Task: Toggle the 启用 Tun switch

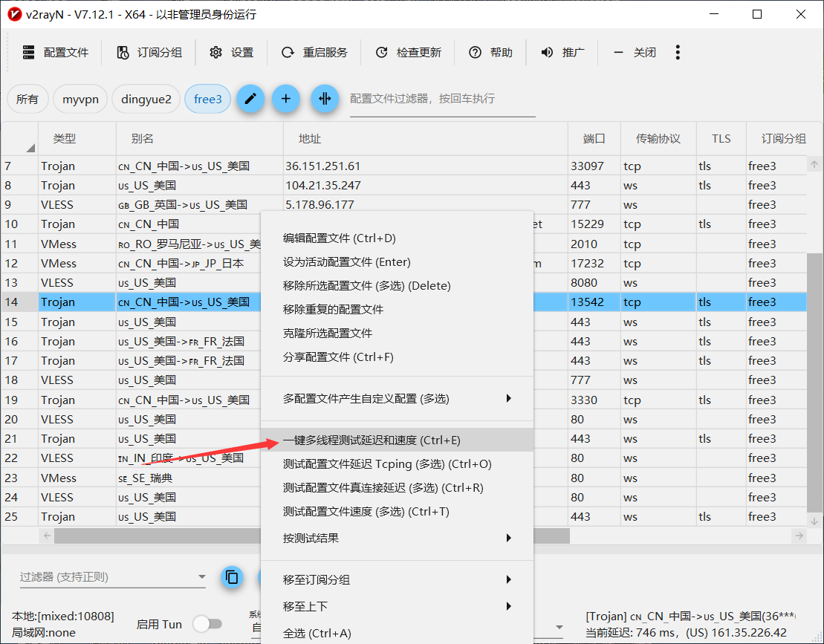Action: pos(207,624)
